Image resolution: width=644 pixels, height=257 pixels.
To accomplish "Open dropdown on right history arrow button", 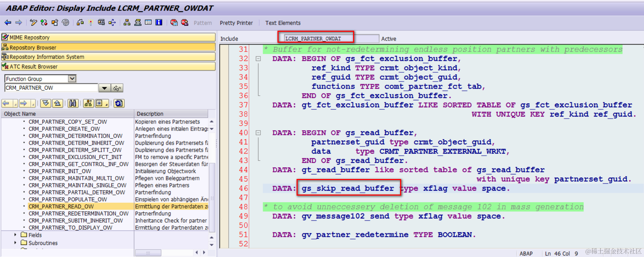I will tap(33, 103).
